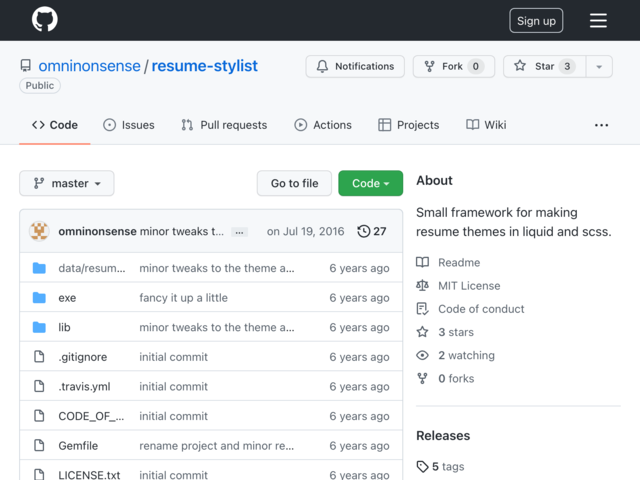Open latest commit message 'minor tweaks t...'
The width and height of the screenshot is (640, 480).
click(182, 231)
